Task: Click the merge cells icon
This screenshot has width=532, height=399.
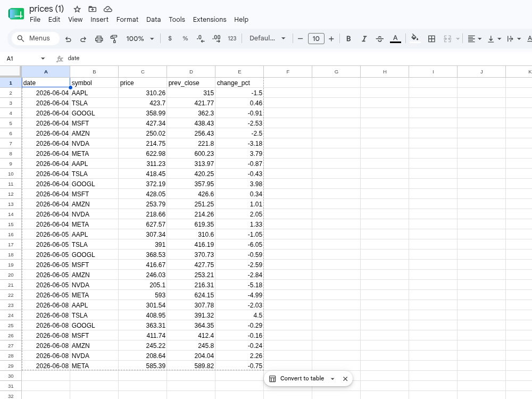Action: tap(447, 39)
